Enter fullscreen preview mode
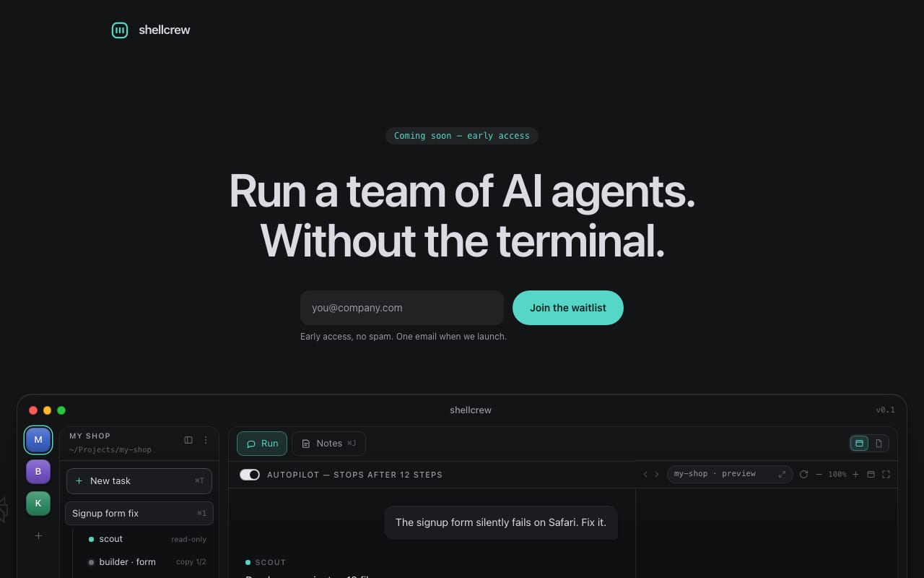The height and width of the screenshot is (578, 924). click(886, 474)
